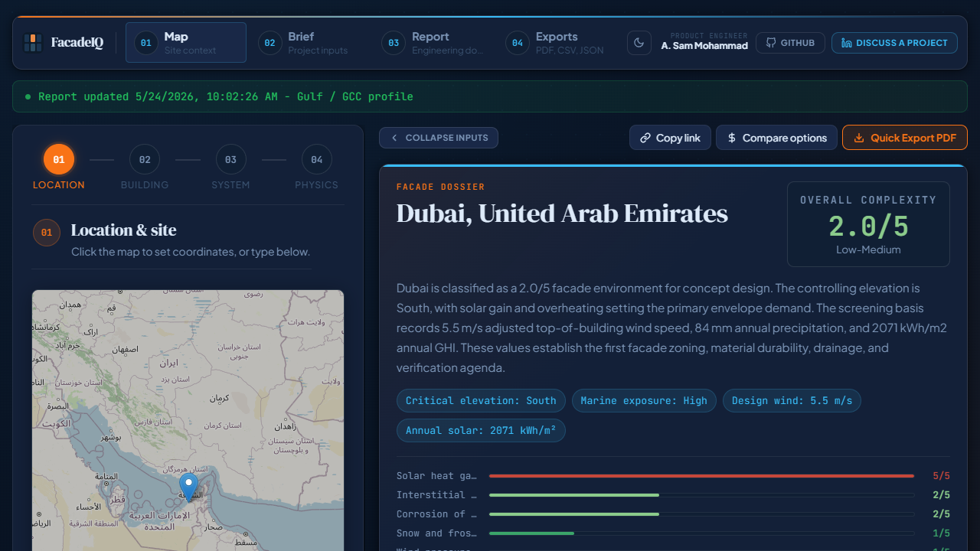Click the Design wind: 5.5 m/s chip
The image size is (980, 551).
pos(792,401)
